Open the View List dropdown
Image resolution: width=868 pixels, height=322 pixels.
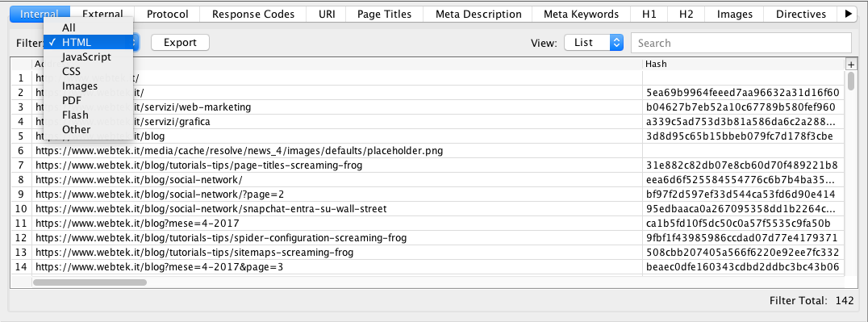[594, 43]
